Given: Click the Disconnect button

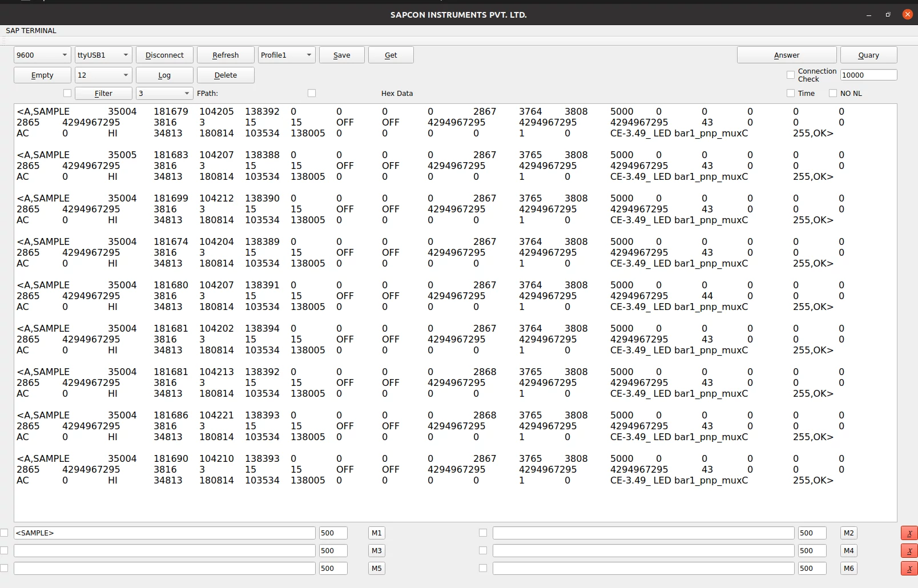Looking at the screenshot, I should (164, 55).
